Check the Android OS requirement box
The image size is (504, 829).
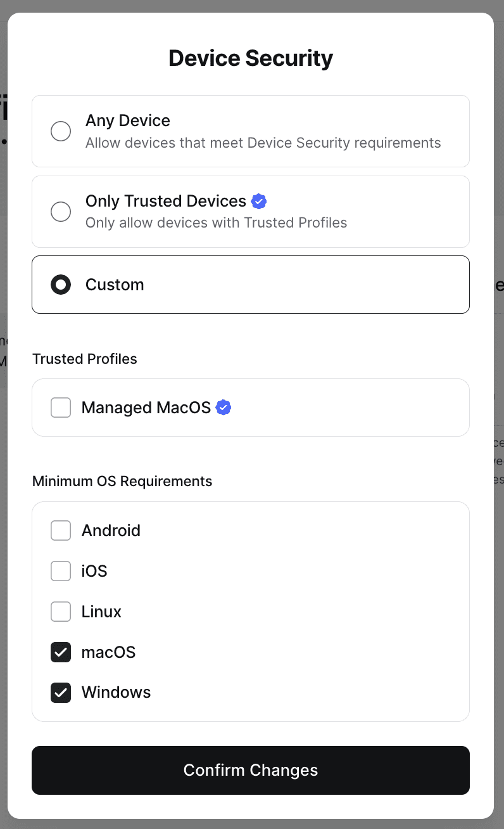[61, 530]
